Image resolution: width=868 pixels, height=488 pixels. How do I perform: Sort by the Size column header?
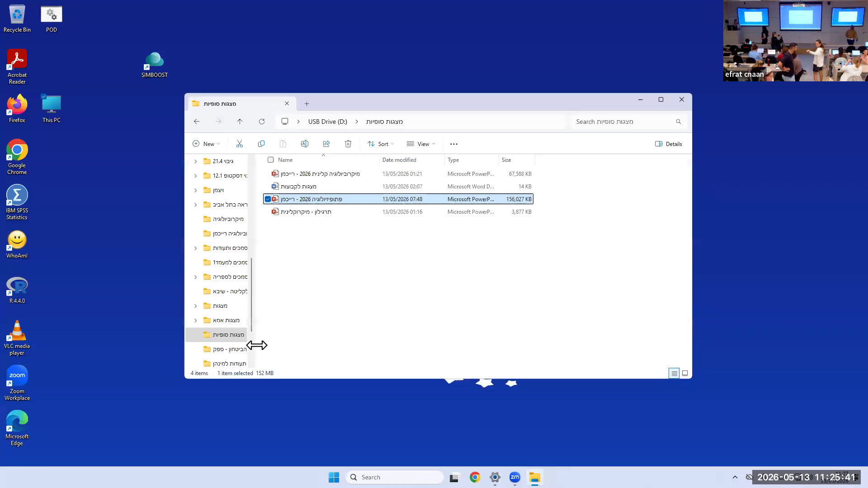point(506,160)
